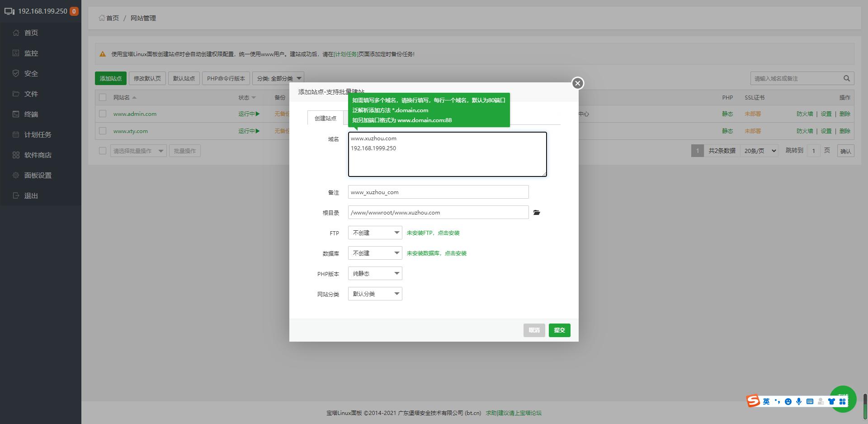Click the 添加站点 green button
This screenshot has height=424, width=868.
point(111,78)
